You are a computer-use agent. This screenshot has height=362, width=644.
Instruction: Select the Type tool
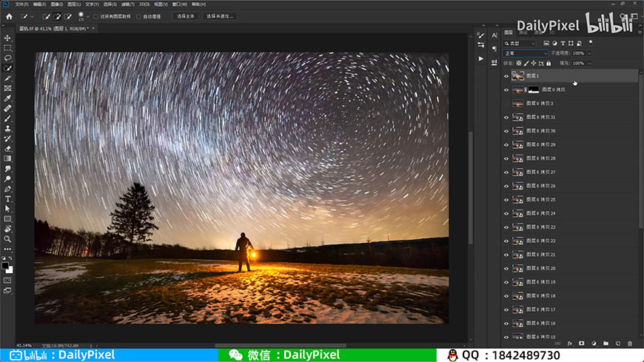tap(7, 199)
